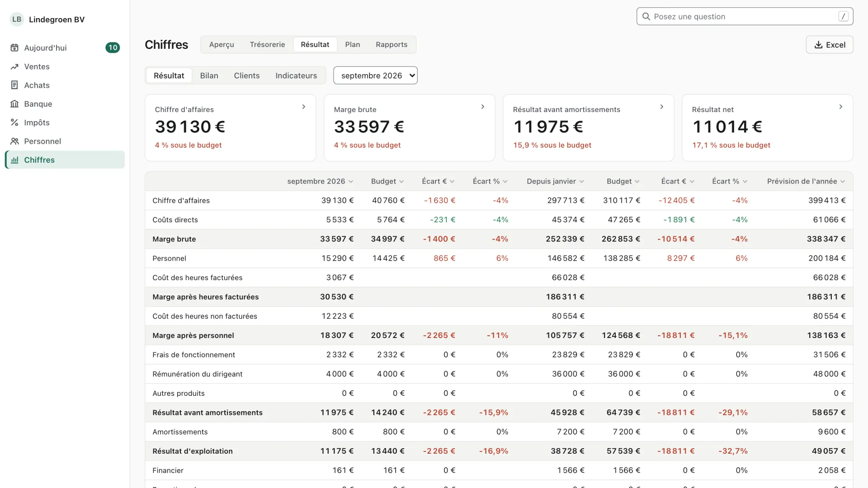The height and width of the screenshot is (488, 868).
Task: Click the LB company avatar
Action: point(17,19)
